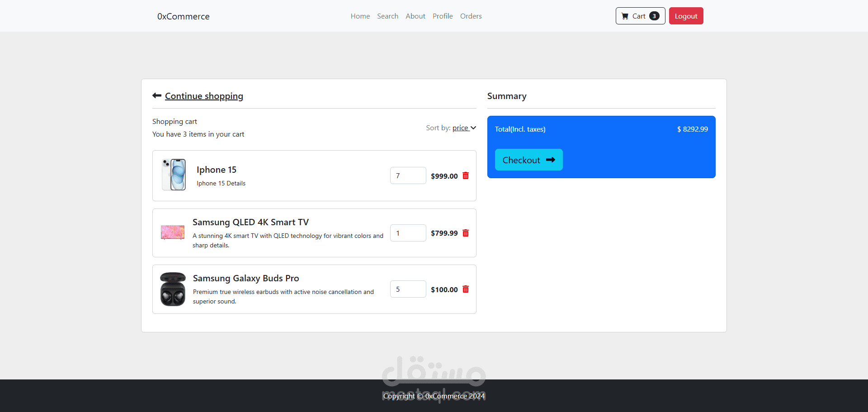Click 'You have 3 items in your cart'
868x412 pixels.
(x=198, y=134)
